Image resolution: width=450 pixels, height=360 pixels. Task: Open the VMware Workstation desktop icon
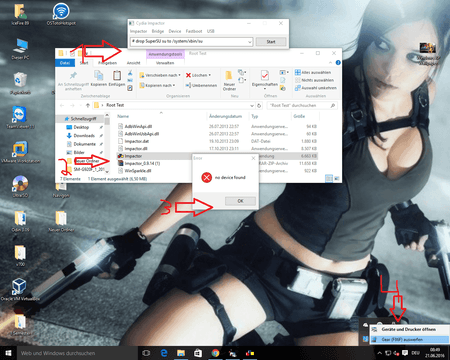[20, 152]
